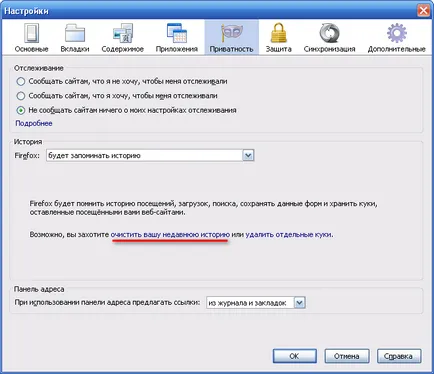434x374 pixels.
Task: Select 'я хочу, чтобы меня отслеживали' radio
Action: [21, 96]
